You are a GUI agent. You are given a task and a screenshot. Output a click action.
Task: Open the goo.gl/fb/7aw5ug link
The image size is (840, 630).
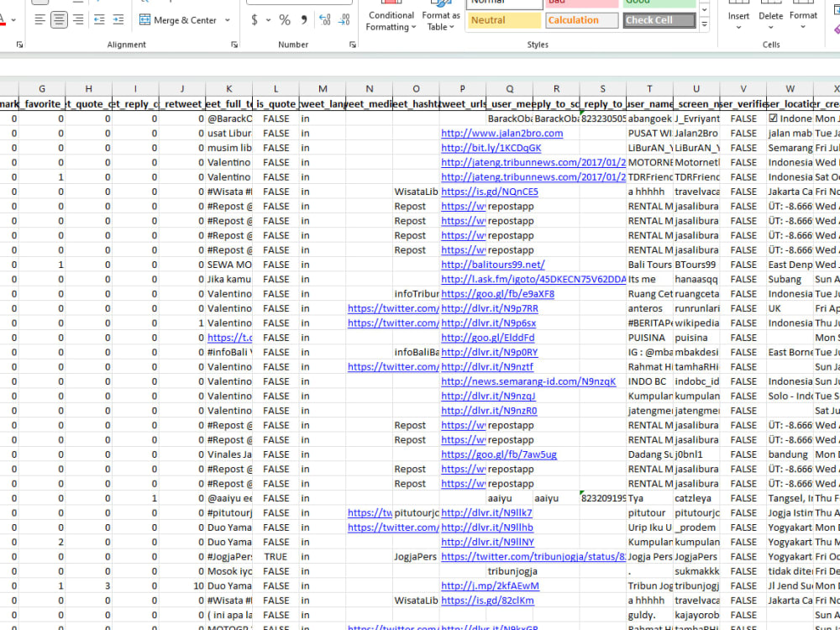499,454
